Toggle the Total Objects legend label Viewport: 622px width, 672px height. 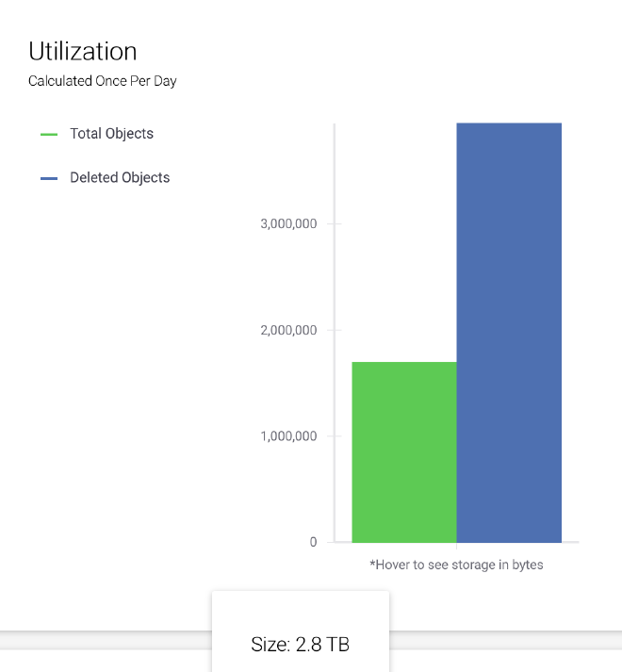click(111, 134)
